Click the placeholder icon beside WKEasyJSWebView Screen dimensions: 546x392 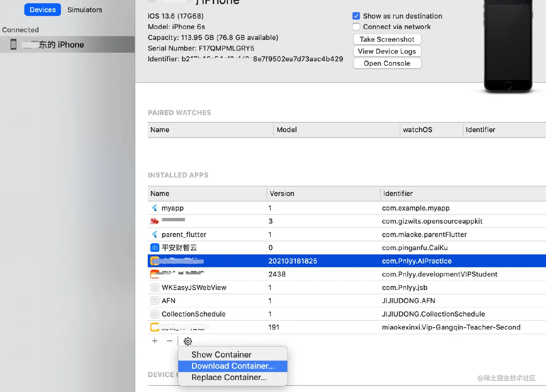pyautogui.click(x=155, y=287)
